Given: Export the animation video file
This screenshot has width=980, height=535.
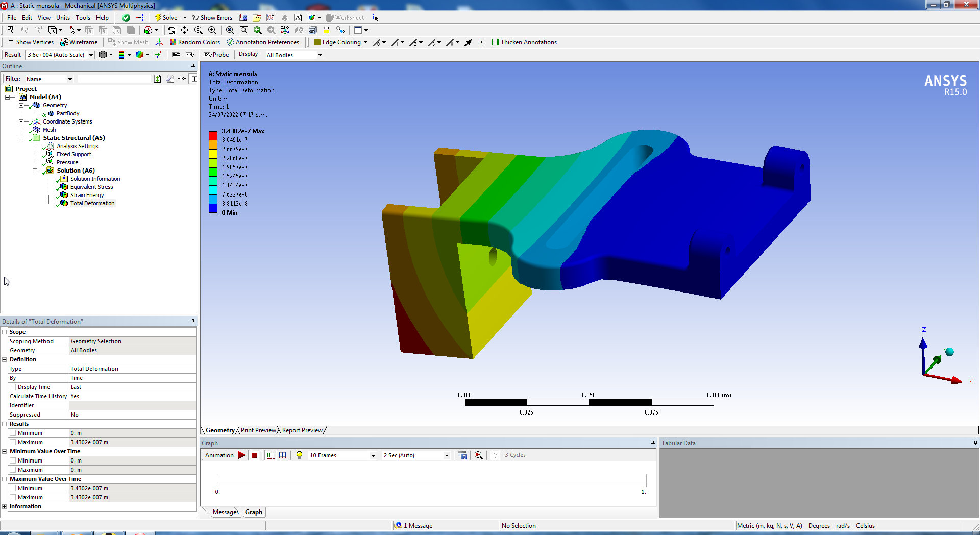Looking at the screenshot, I should pos(462,455).
